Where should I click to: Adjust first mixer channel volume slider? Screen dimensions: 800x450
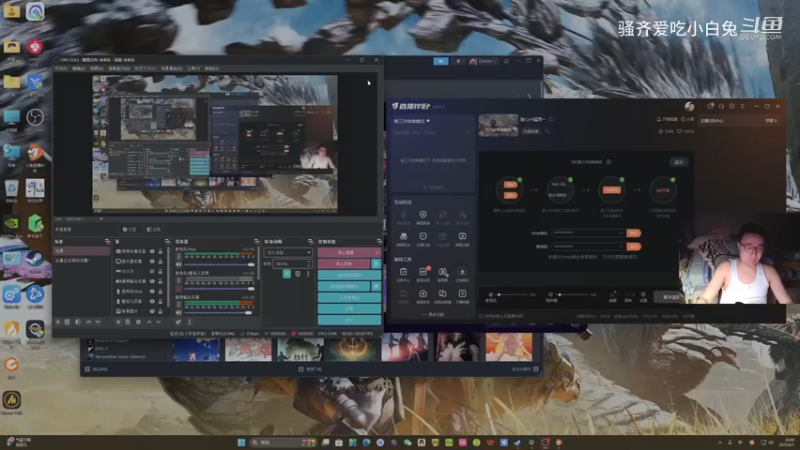219,265
